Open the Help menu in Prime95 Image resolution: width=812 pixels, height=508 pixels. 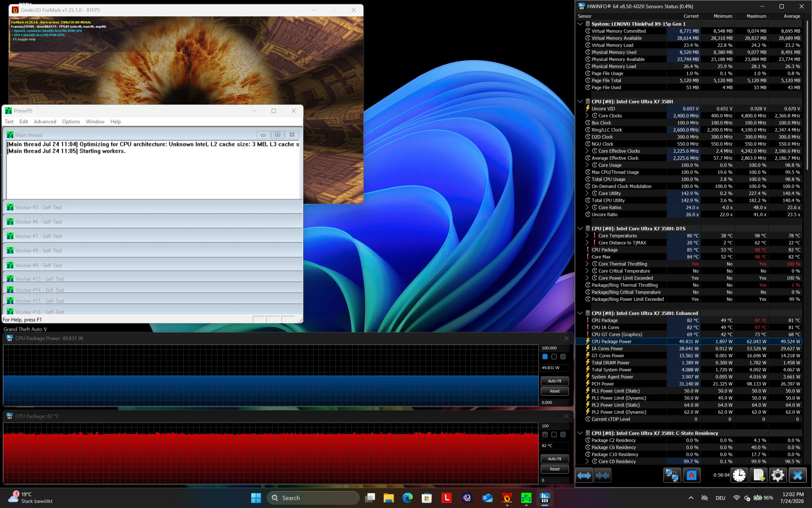pos(115,122)
